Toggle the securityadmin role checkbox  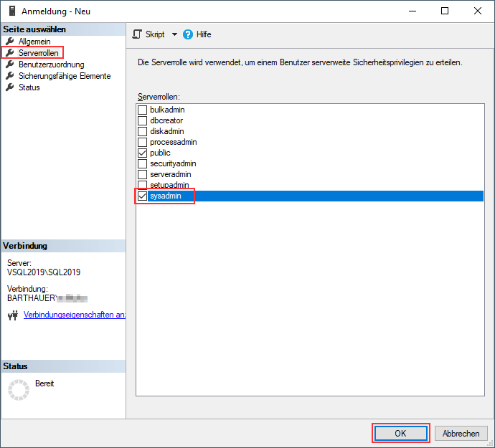[142, 163]
